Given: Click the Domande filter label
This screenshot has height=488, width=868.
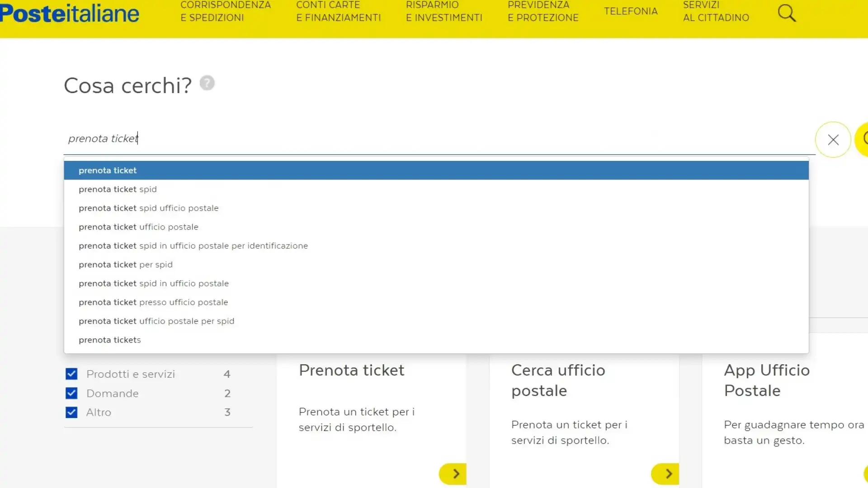Looking at the screenshot, I should 113,394.
